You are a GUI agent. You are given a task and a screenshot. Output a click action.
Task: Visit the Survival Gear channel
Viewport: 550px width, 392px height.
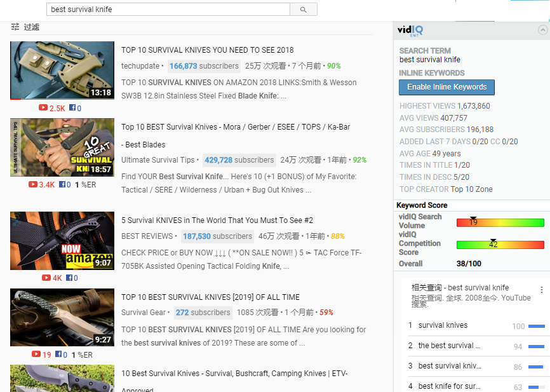[x=144, y=313]
